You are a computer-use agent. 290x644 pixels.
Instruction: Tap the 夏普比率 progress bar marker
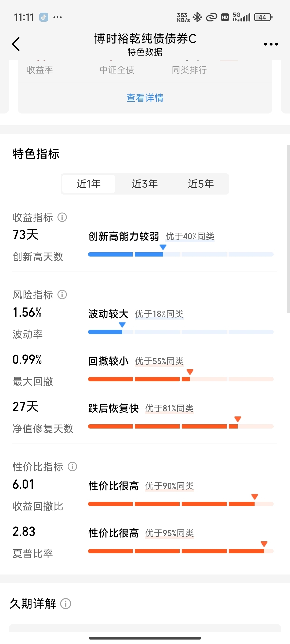[x=264, y=544]
